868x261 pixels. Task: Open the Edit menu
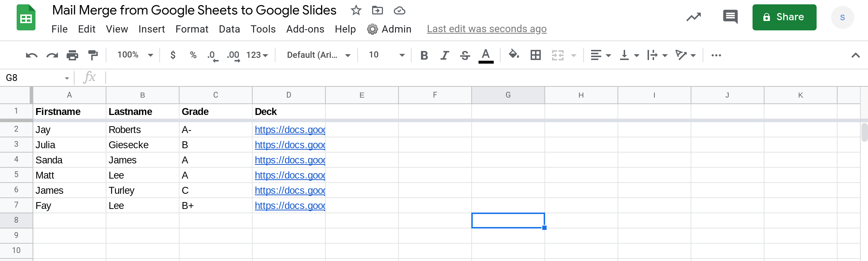point(87,29)
